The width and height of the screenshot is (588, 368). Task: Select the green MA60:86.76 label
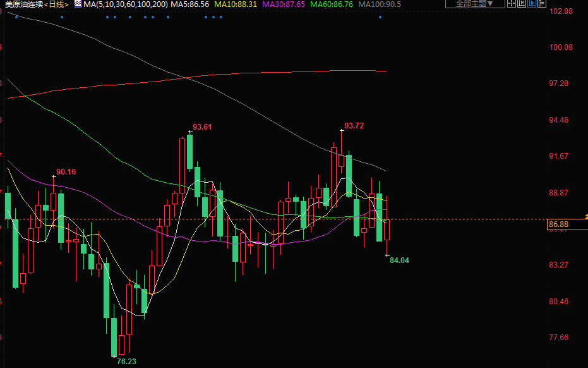point(332,4)
